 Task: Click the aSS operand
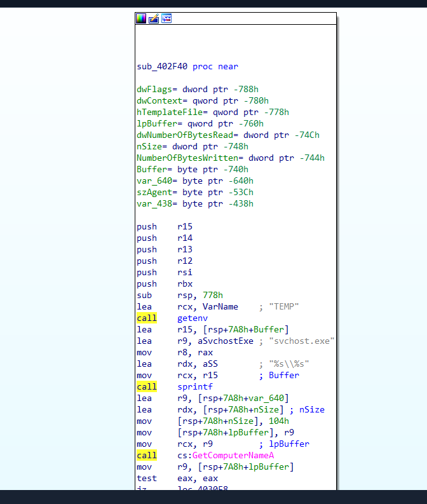210,364
